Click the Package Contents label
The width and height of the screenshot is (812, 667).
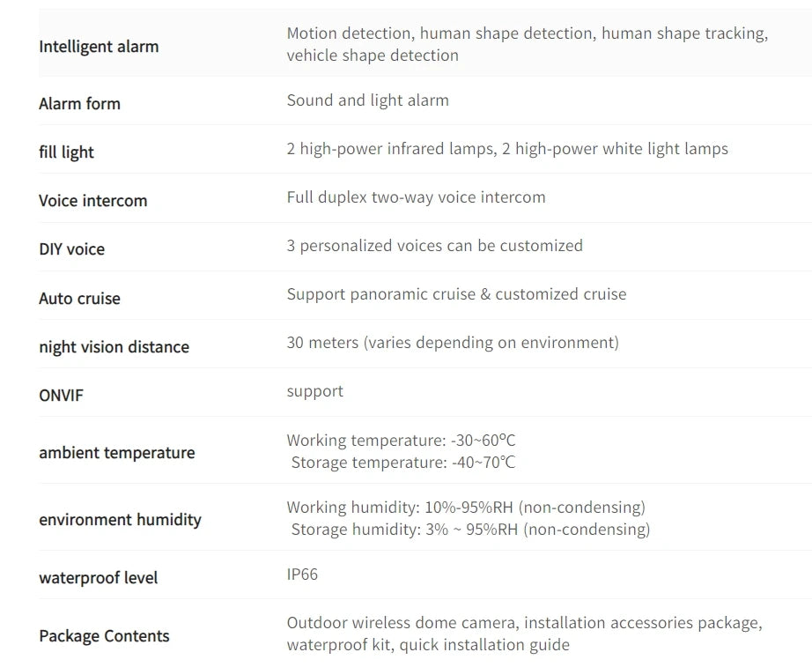(104, 636)
